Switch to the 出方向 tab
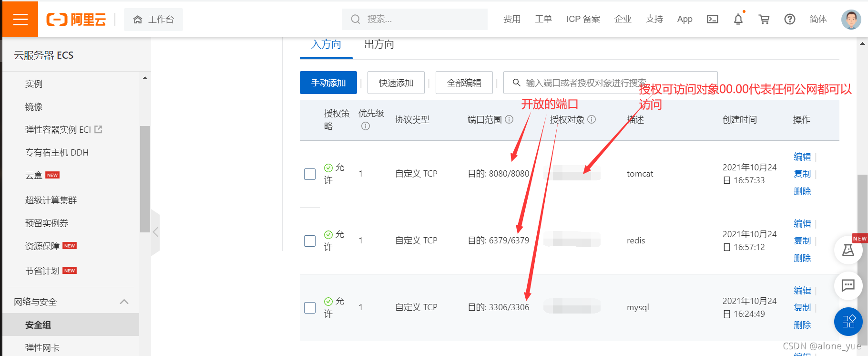Screen dimensions: 868x356 [x=379, y=44]
